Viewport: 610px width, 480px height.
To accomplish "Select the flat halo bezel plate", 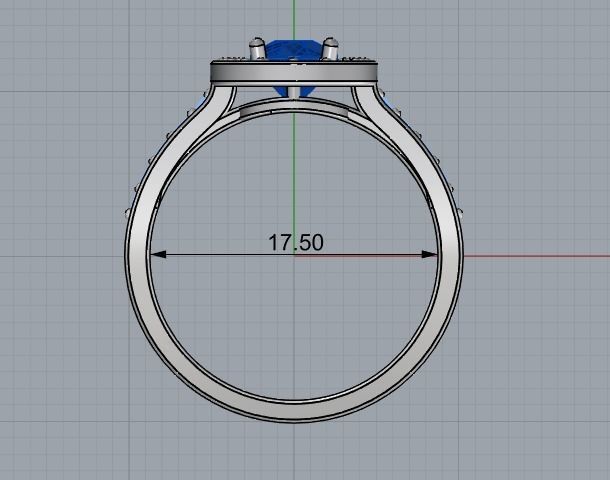I will (294, 72).
